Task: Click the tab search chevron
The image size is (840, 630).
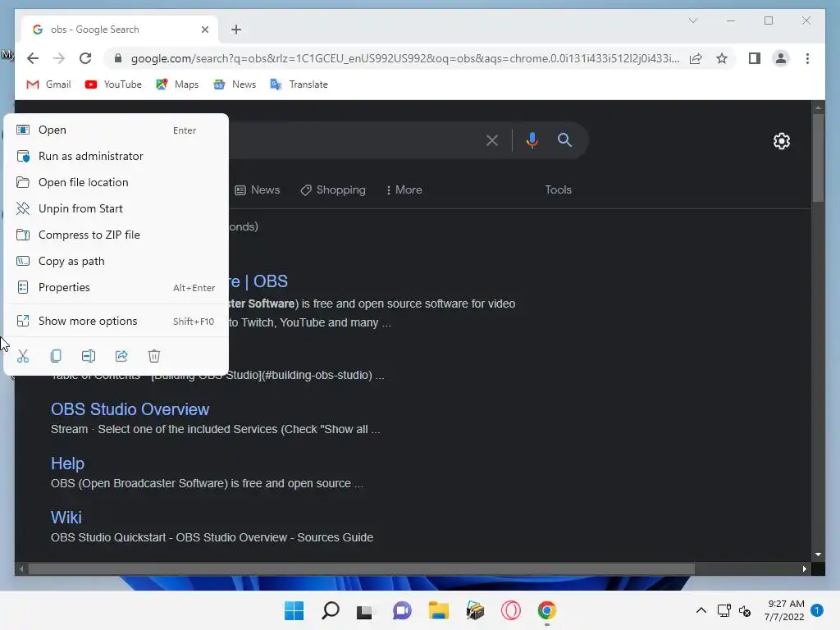Action: [693, 21]
